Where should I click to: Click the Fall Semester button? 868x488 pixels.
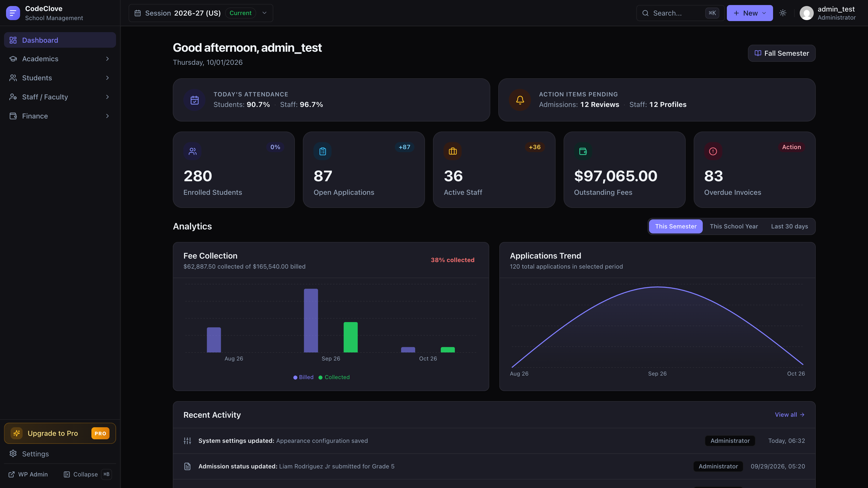pos(781,53)
